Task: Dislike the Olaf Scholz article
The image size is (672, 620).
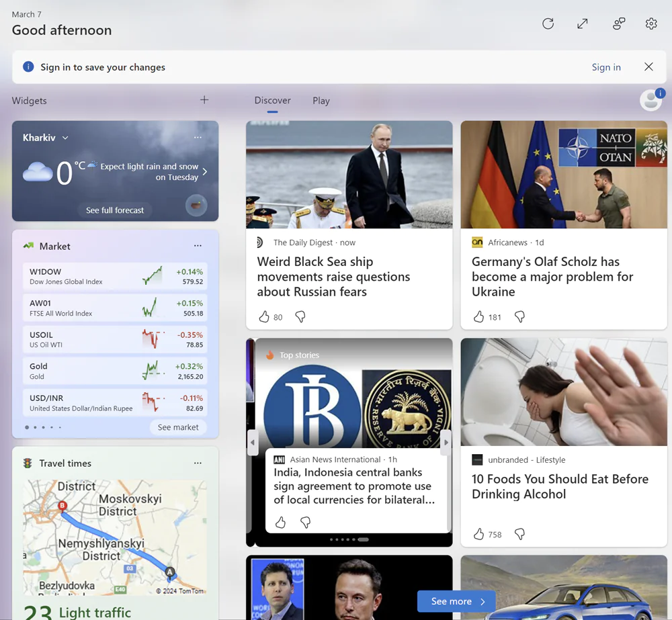Action: 519,317
